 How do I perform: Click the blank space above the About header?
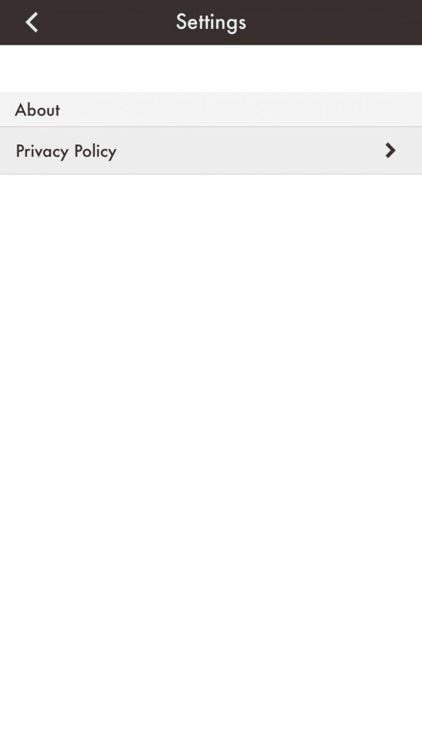point(211,68)
